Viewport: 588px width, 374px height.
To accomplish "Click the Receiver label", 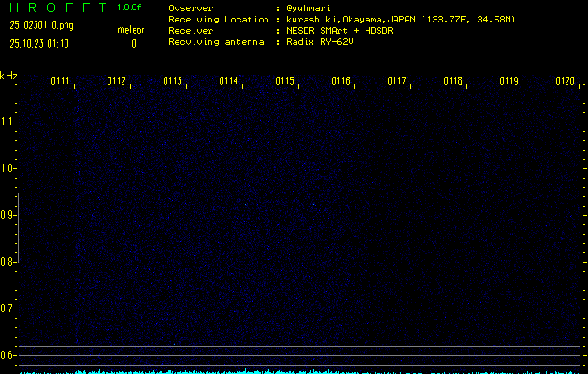I will point(191,31).
